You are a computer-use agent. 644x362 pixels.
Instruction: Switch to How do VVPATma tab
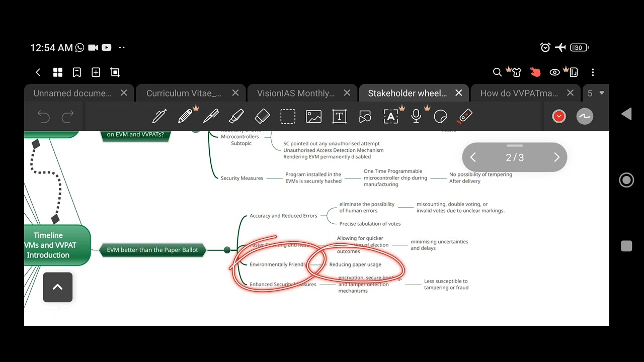(x=519, y=93)
